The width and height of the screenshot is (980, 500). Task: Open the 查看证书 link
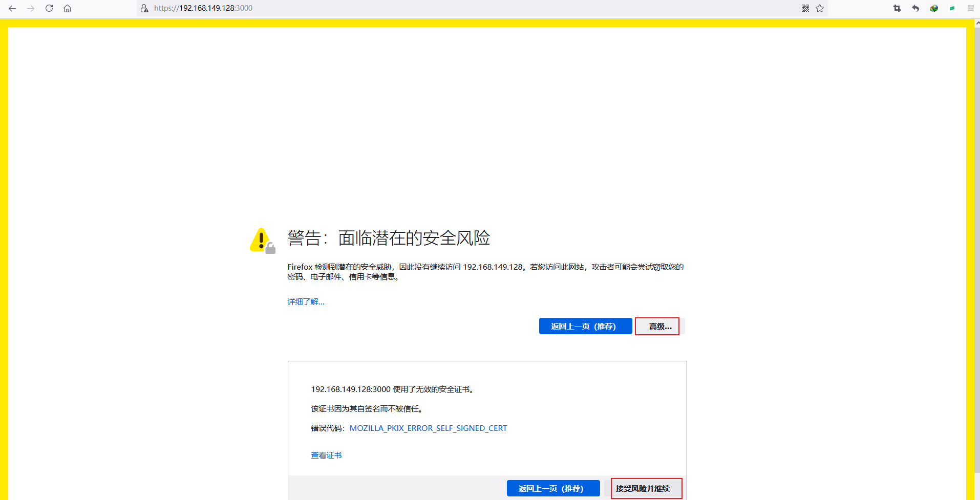tap(326, 455)
